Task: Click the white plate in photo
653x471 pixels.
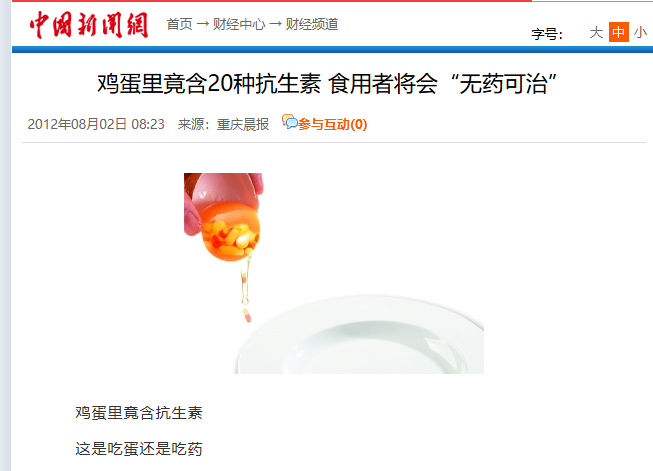Action: [x=360, y=335]
